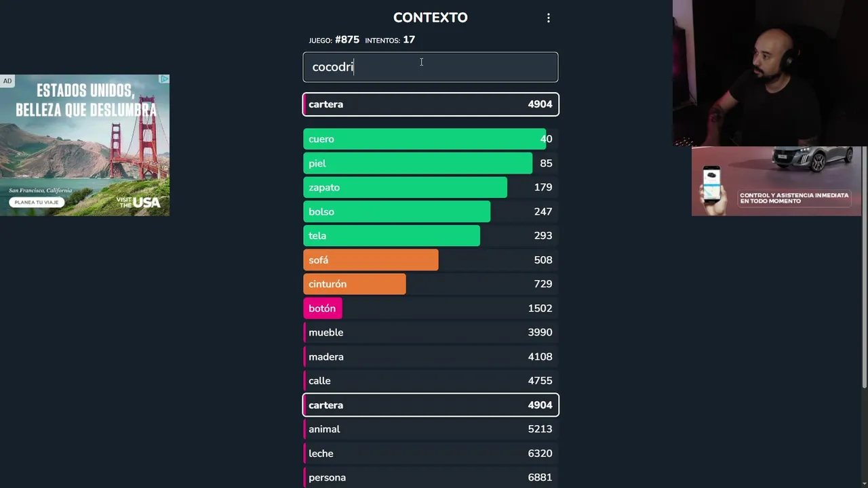Focus the word guess input field
The width and height of the screenshot is (868, 488).
431,67
